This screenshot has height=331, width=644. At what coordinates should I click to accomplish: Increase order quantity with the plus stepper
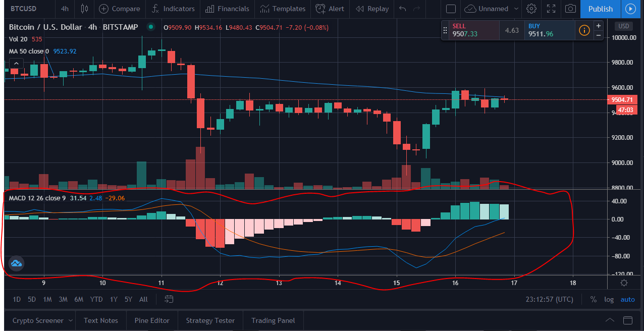pyautogui.click(x=598, y=25)
